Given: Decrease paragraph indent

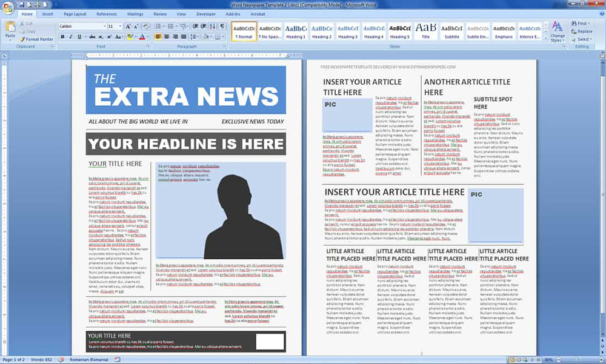Looking at the screenshot, I should click(x=195, y=26).
